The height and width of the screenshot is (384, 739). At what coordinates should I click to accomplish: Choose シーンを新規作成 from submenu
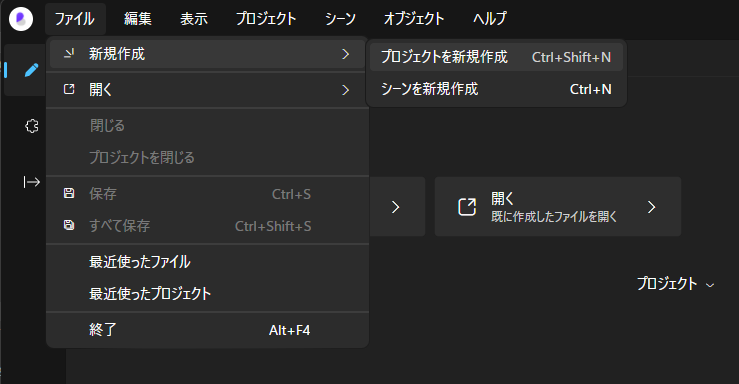click(x=496, y=89)
